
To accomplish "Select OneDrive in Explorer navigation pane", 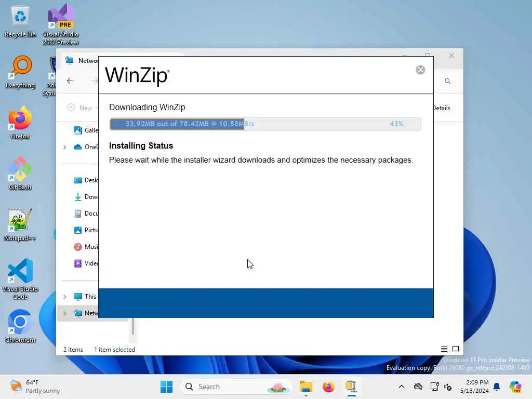I will click(86, 147).
